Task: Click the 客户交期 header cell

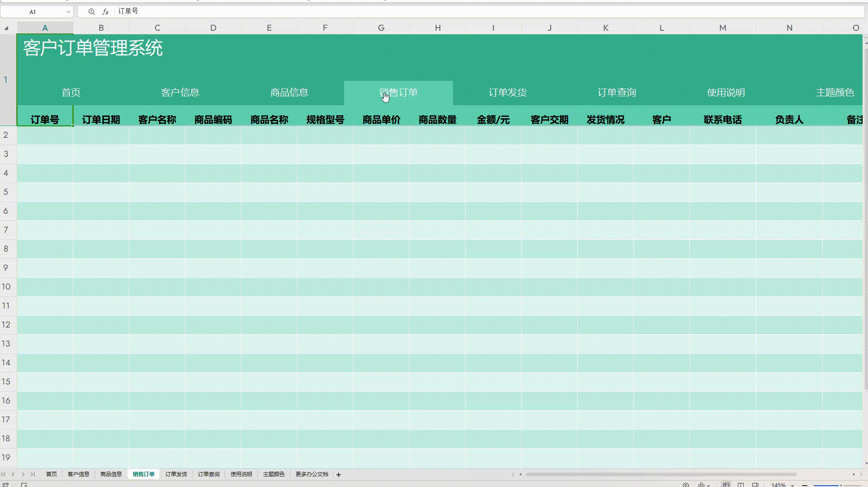Action: (550, 120)
